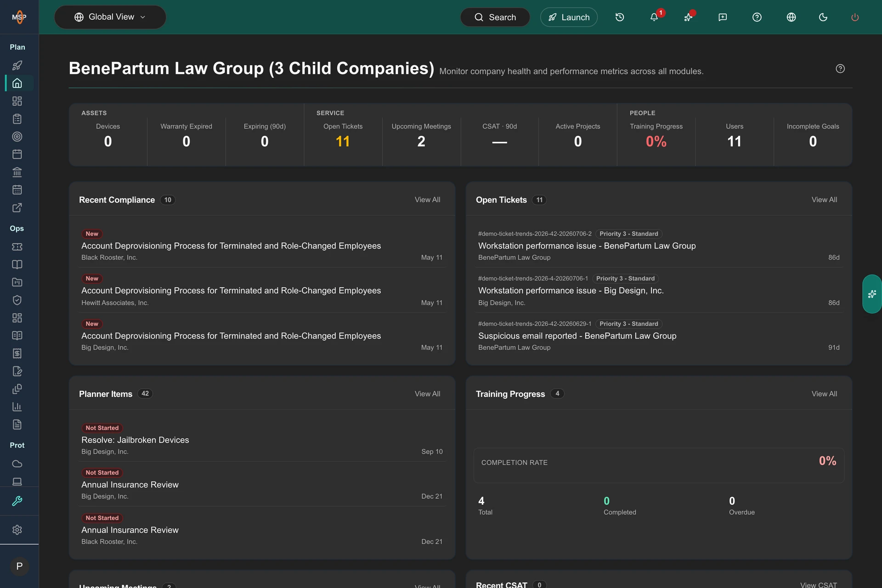882x588 pixels.
Task: Open the settings gear sidebar icon
Action: click(17, 530)
